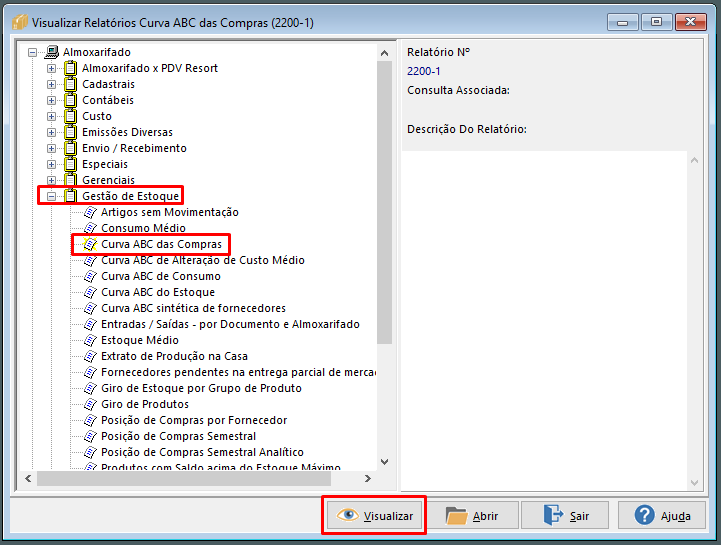Click the Curva ABC de Consumo report icon

pyautogui.click(x=90, y=276)
